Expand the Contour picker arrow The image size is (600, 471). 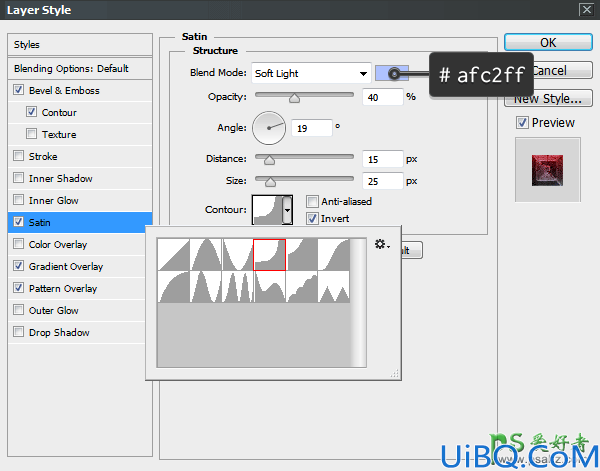click(x=287, y=210)
